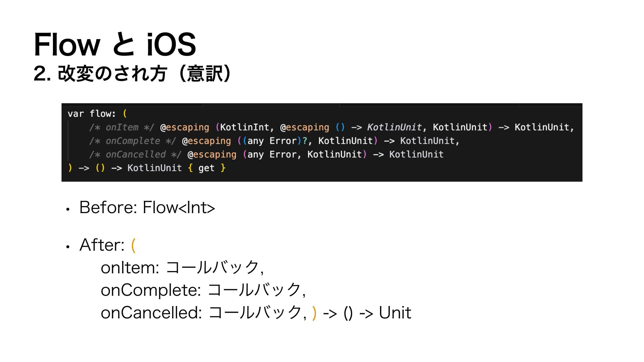Screen dimensions: 644x362
Task: Click the 'onCancelled: コールバック,' text
Action: point(204,312)
